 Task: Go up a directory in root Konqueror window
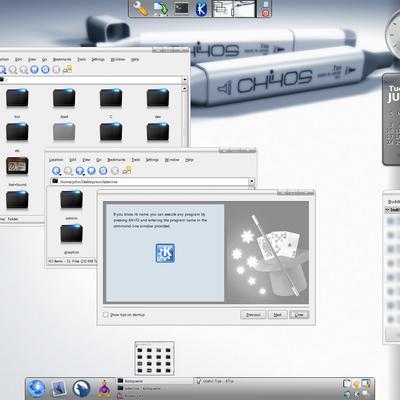(x=24, y=69)
